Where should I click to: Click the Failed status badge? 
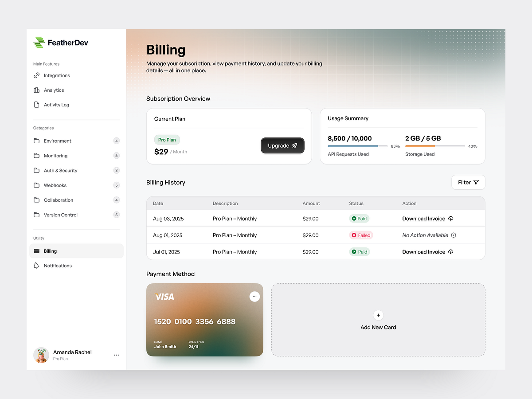point(361,235)
